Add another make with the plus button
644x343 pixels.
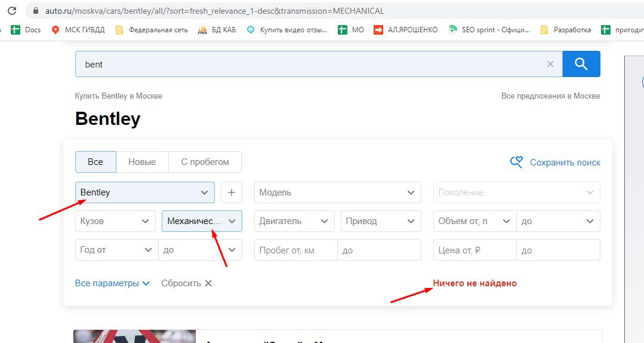[x=231, y=192]
